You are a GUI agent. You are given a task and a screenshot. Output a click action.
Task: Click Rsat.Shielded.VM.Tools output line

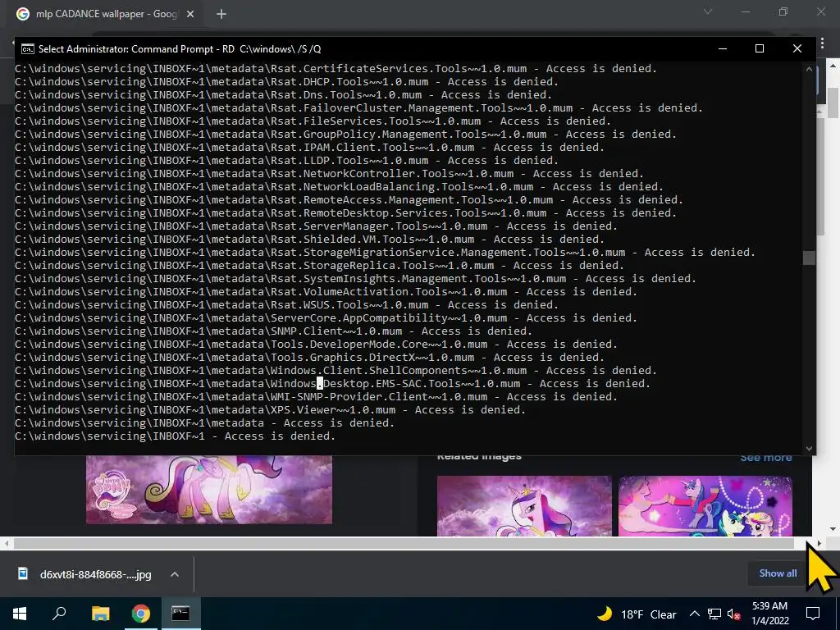click(x=309, y=239)
